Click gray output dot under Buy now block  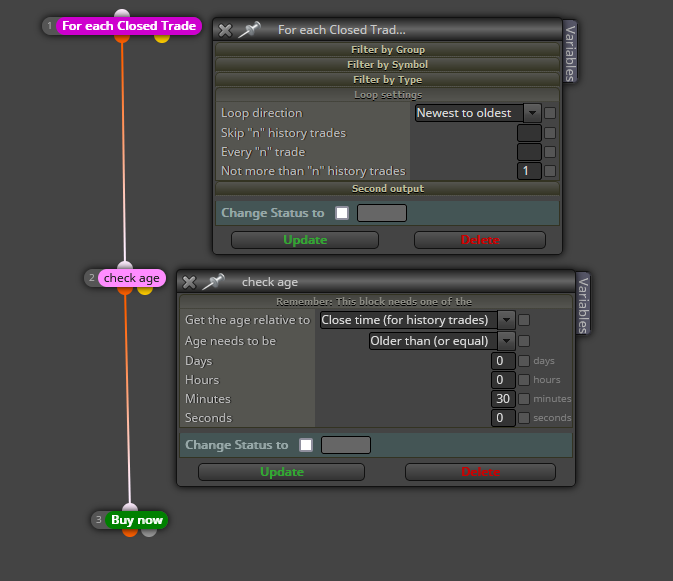pos(149,532)
